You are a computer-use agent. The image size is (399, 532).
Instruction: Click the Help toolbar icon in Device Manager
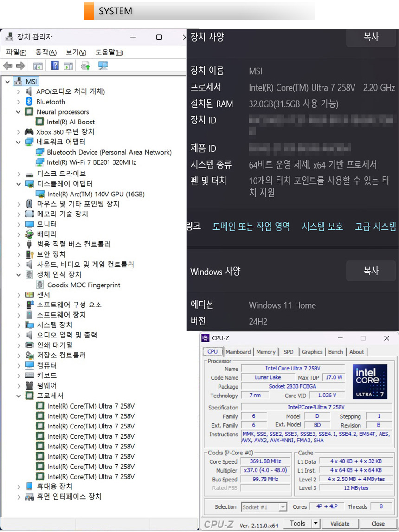click(x=55, y=66)
